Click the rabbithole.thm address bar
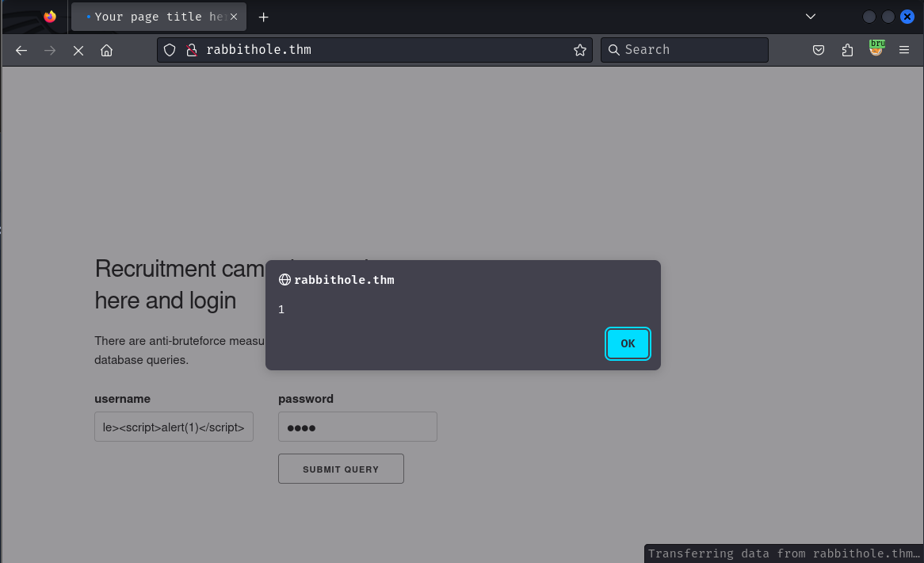The width and height of the screenshot is (924, 563). click(x=380, y=50)
